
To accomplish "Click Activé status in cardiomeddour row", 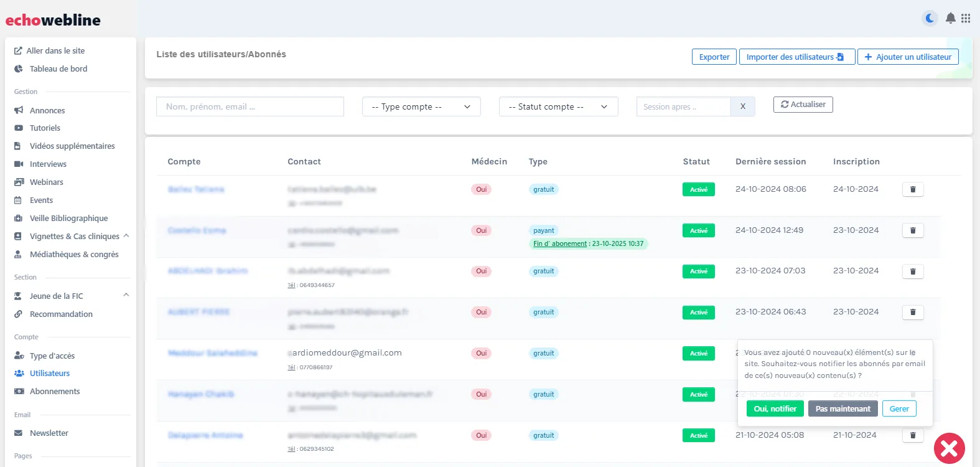I will [699, 353].
